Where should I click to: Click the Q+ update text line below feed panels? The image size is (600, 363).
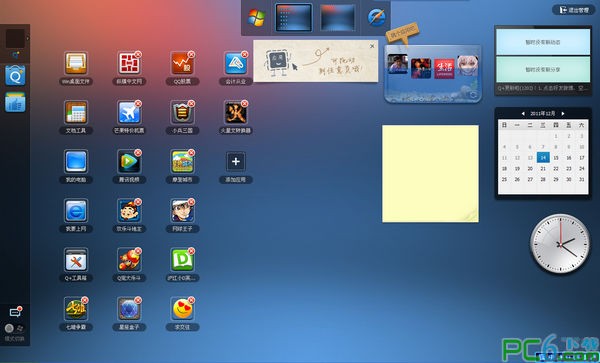pyautogui.click(x=543, y=88)
